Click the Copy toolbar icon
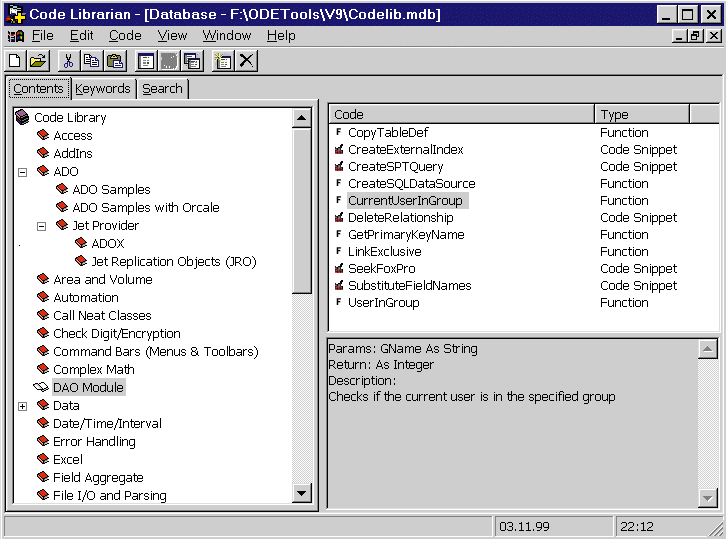 [x=91, y=61]
